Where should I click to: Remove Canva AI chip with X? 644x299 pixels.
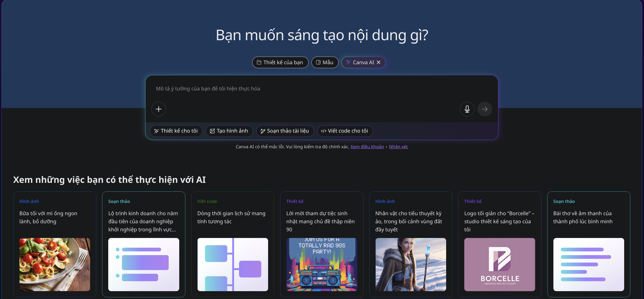coord(379,62)
